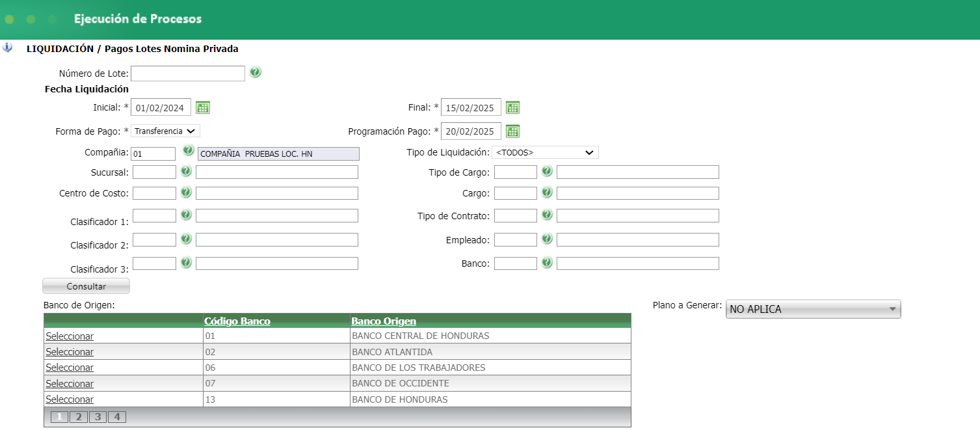This screenshot has height=430, width=980.
Task: Sort table by Banco Origen header
Action: click(384, 321)
